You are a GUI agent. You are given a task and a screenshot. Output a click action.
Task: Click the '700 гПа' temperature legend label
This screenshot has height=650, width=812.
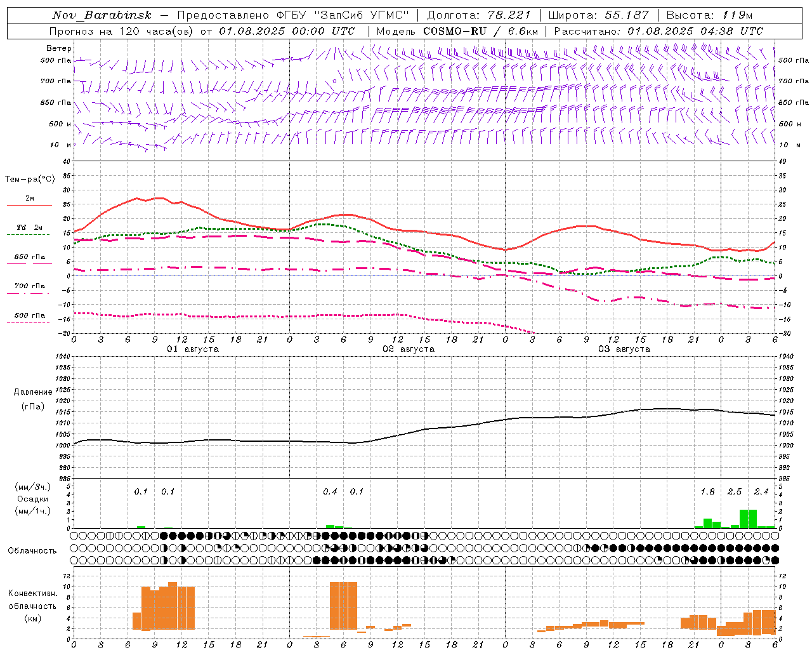(29, 286)
